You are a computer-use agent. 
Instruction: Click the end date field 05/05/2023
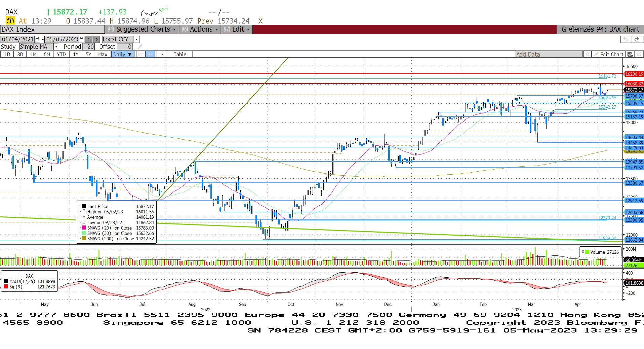point(62,39)
